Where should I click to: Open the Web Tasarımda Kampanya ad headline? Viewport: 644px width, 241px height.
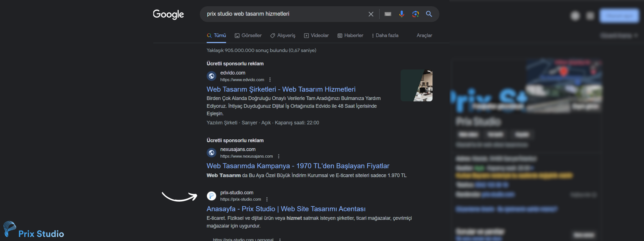[x=298, y=166]
